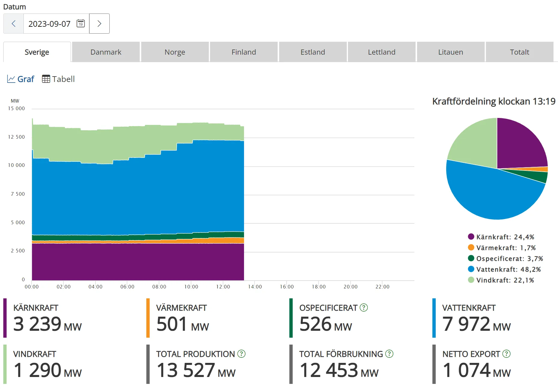The image size is (558, 392).
Task: Open help tooltip next to TOTAL FÖRBRUKNING
Action: [388, 354]
